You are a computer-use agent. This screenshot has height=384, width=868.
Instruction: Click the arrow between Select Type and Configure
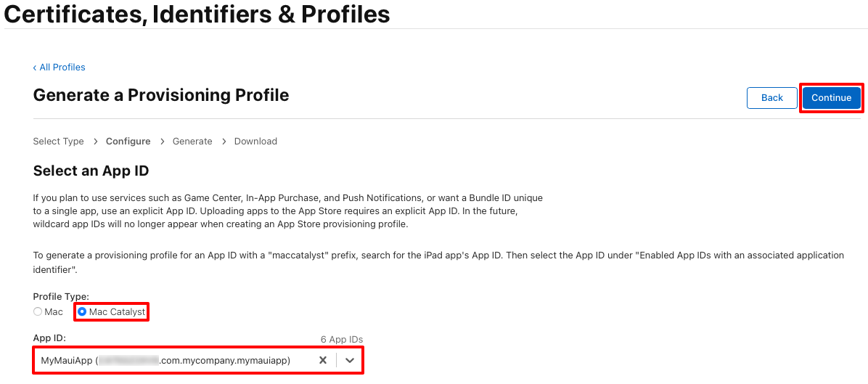(95, 142)
